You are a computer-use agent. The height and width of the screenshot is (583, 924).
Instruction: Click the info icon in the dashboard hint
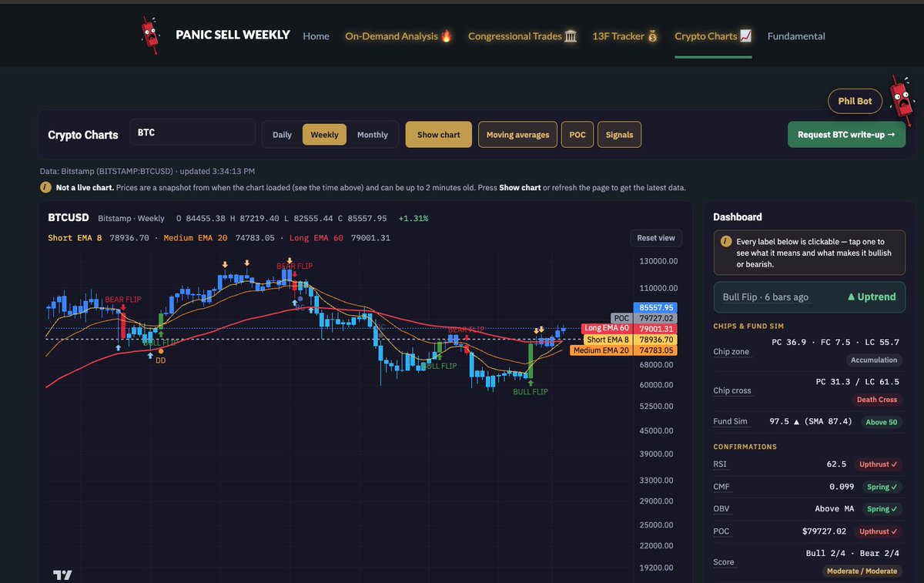tap(725, 241)
